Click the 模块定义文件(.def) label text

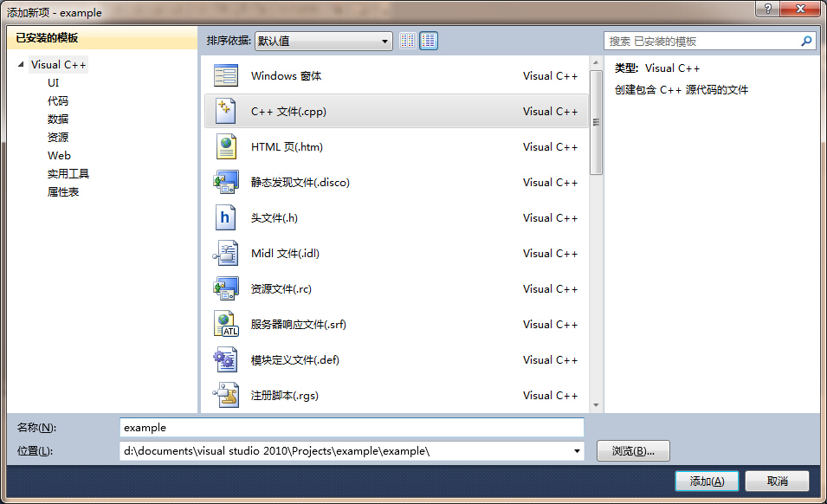tap(294, 359)
